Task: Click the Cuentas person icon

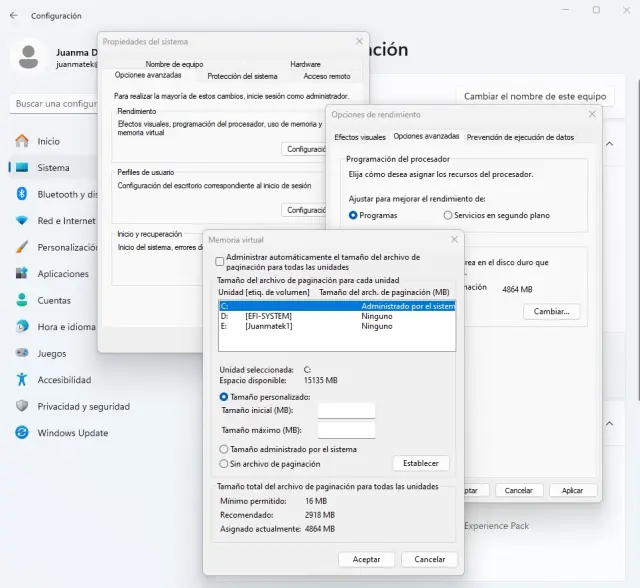Action: pos(21,300)
